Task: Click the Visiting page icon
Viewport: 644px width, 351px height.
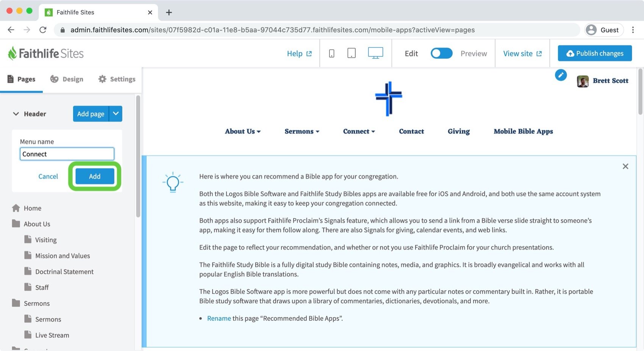Action: point(28,239)
